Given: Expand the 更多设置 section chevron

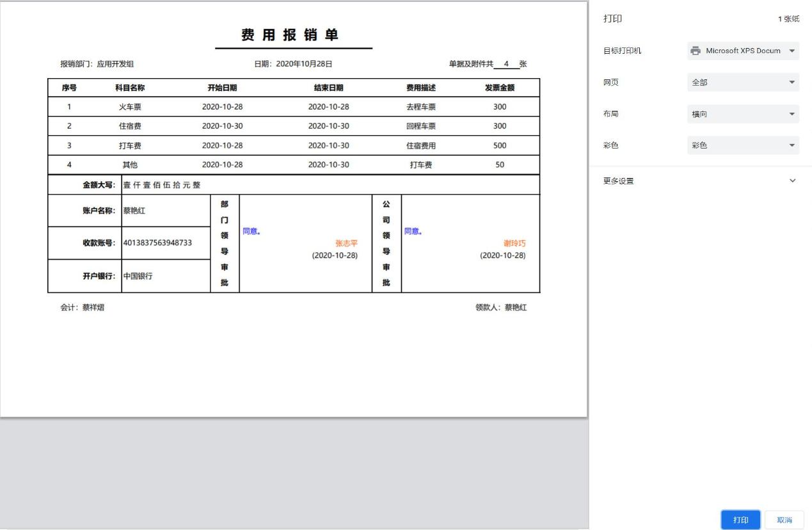Looking at the screenshot, I should 792,181.
